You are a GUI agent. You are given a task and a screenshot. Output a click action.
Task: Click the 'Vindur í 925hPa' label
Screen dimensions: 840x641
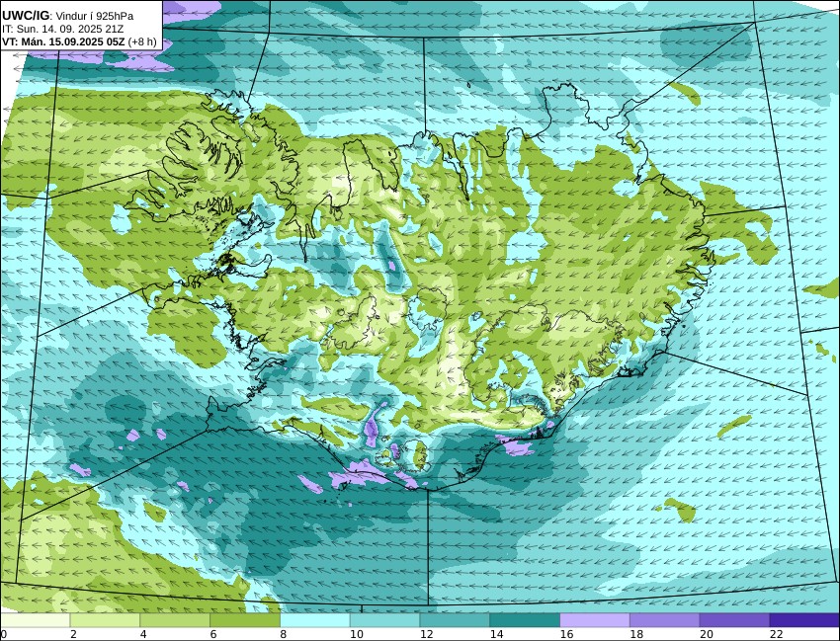pos(95,16)
